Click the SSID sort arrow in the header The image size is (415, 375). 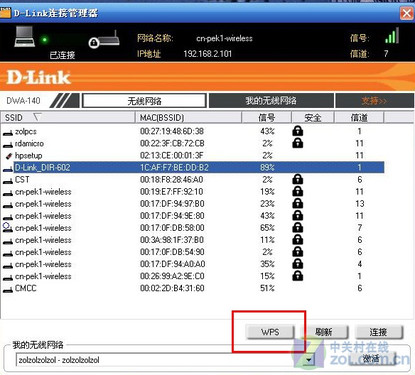tap(37, 117)
